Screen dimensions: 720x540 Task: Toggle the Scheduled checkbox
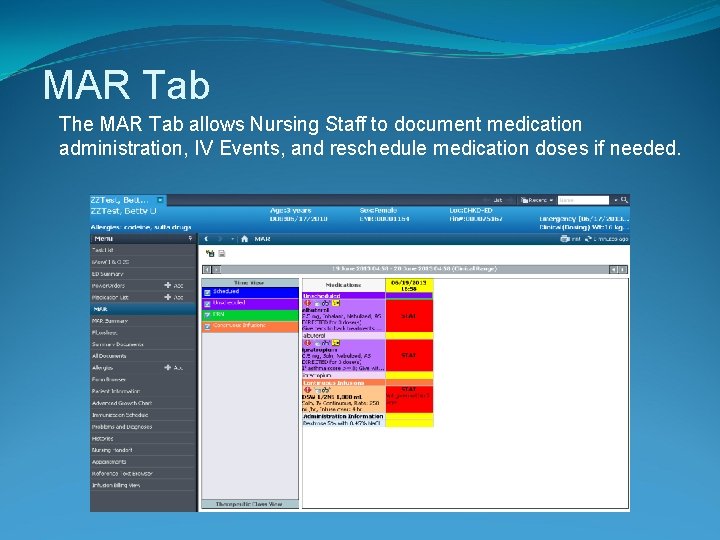(x=207, y=292)
